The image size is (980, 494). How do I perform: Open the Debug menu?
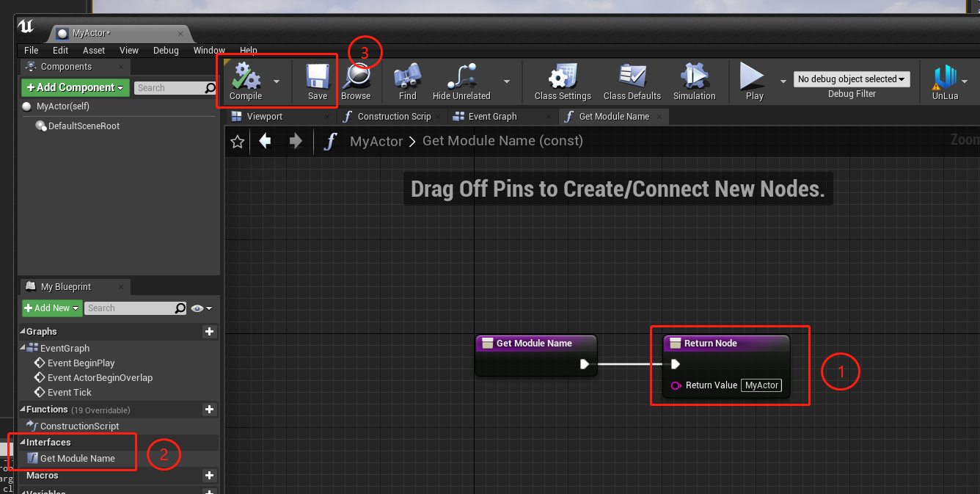166,51
